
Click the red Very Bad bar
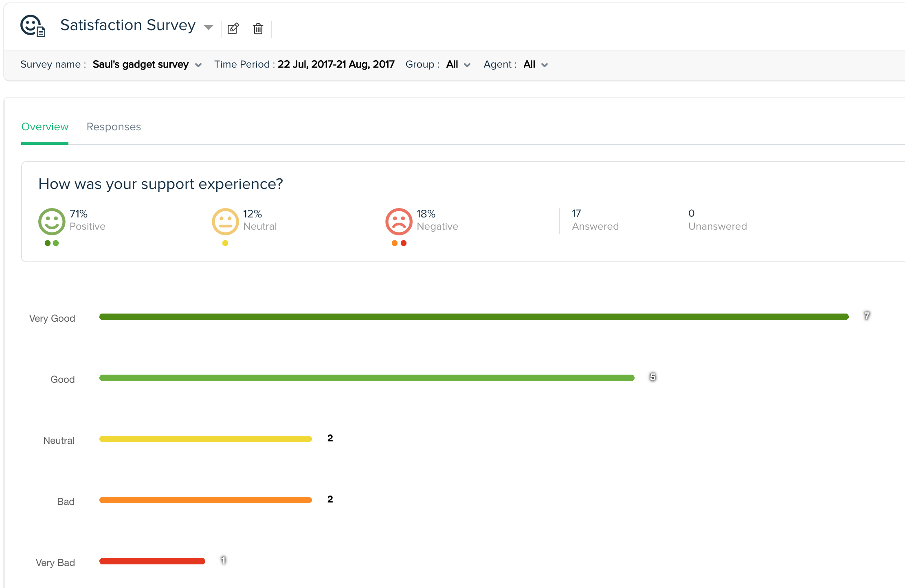(152, 561)
